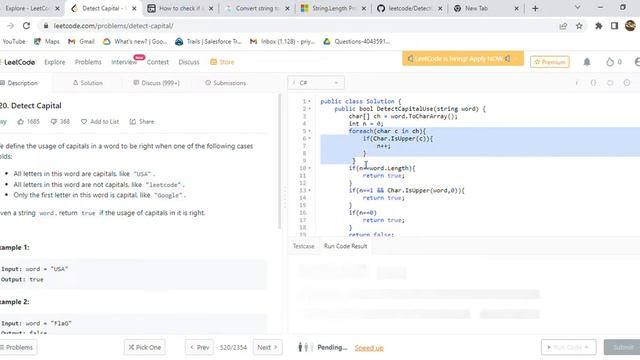
Task: Open Contest in LeetCode navigation
Action: click(158, 62)
